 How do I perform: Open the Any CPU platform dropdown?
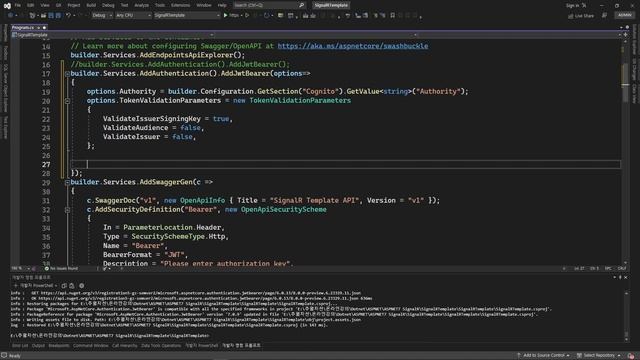pos(133,16)
